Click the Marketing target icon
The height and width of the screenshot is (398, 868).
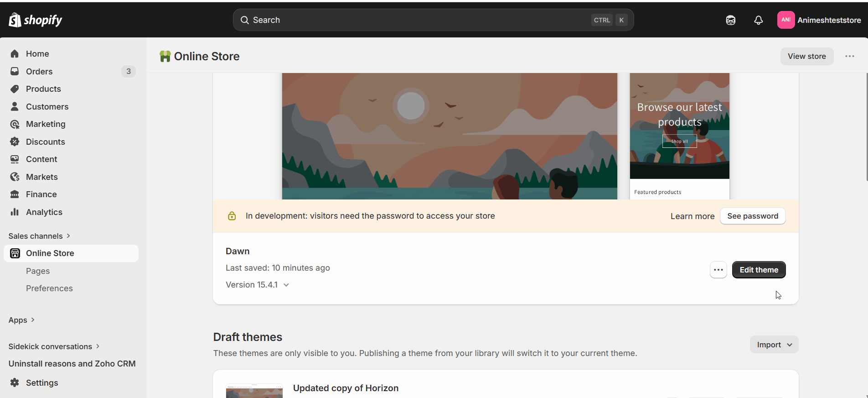pos(15,124)
